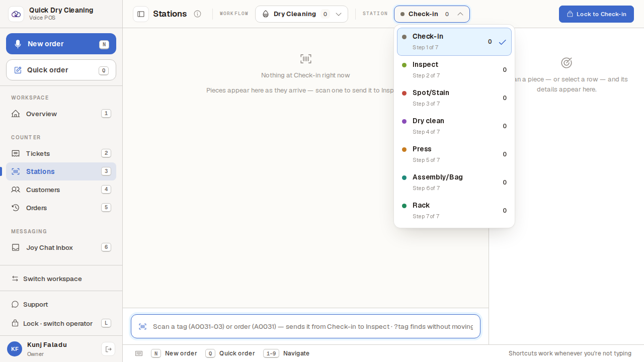This screenshot has width=644, height=362.
Task: Select Check-in station, step 1 of 7
Action: pos(454,42)
